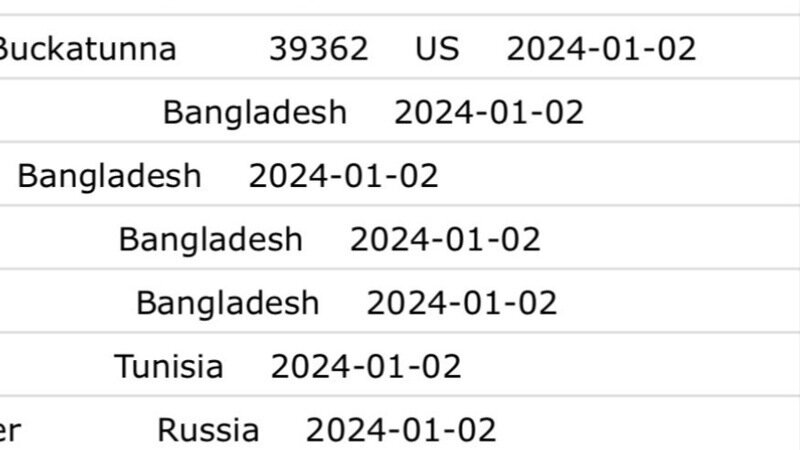Click the Tunisia country cell
The height and width of the screenshot is (450, 800).
[x=168, y=366]
